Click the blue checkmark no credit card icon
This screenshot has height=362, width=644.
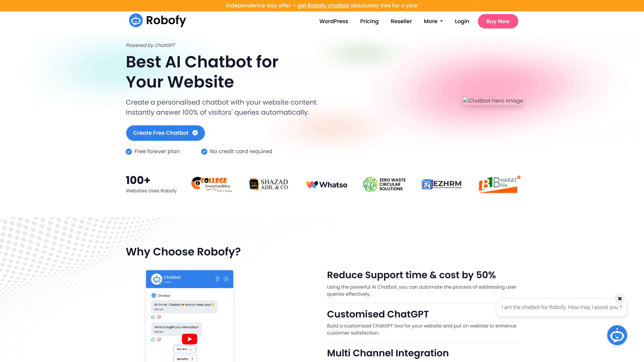[x=204, y=152]
